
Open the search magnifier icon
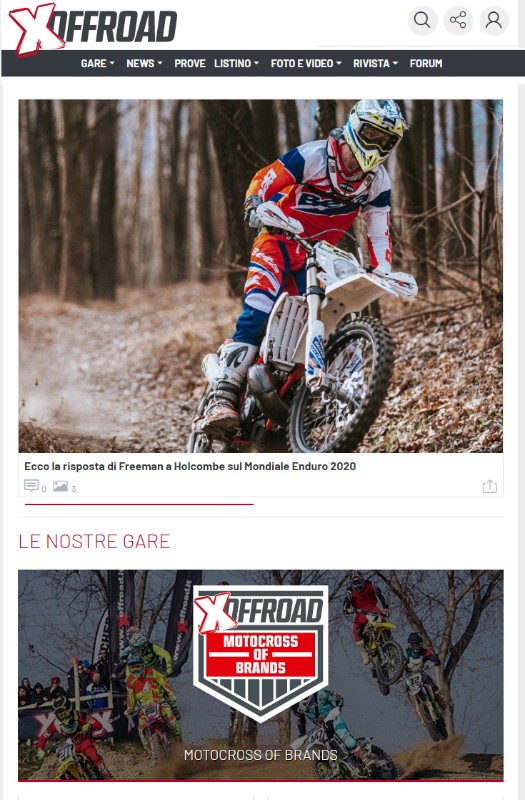tap(422, 20)
